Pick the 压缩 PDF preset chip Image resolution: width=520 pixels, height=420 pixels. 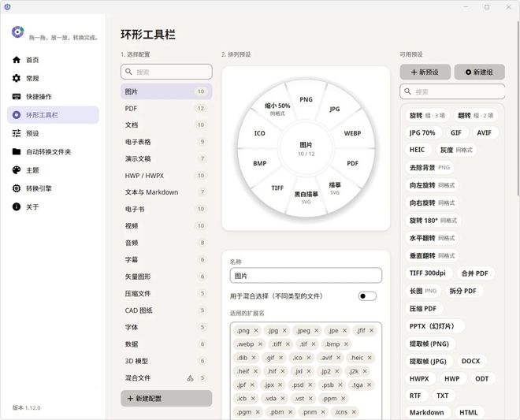[x=423, y=309]
